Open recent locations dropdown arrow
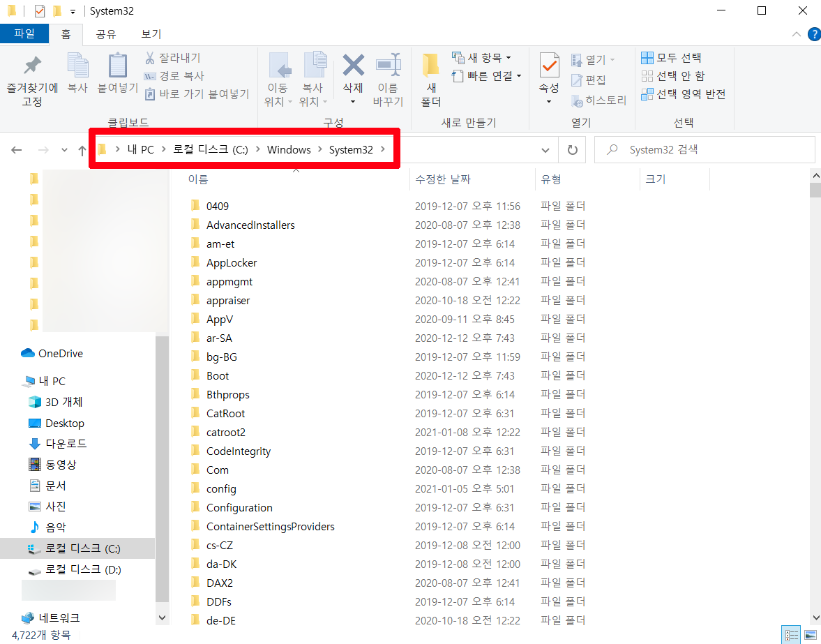The width and height of the screenshot is (821, 644). tap(64, 150)
